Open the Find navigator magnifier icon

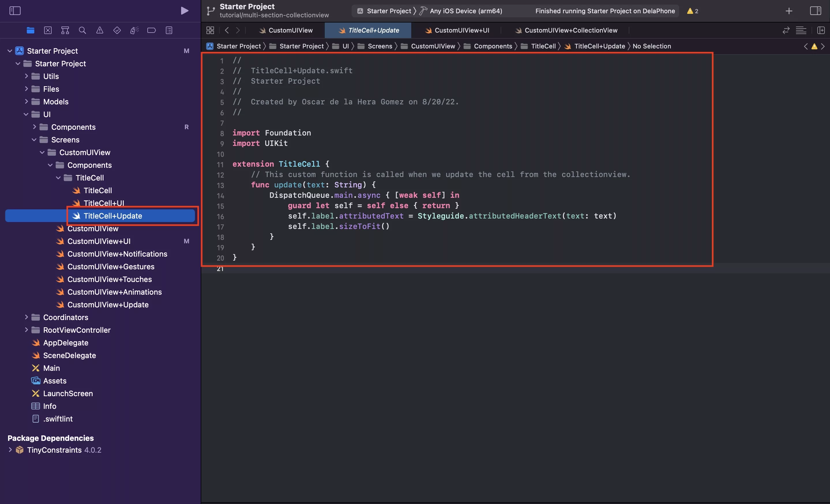click(82, 30)
